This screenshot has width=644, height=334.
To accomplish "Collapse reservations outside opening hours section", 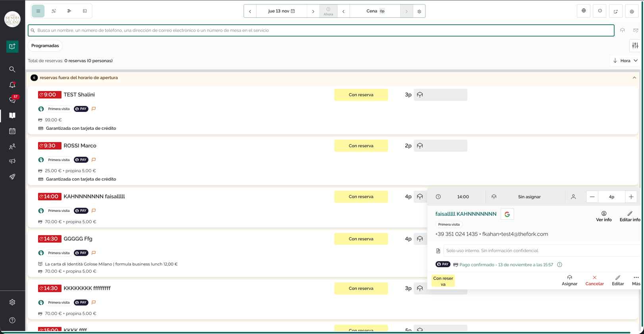I will pos(634,78).
